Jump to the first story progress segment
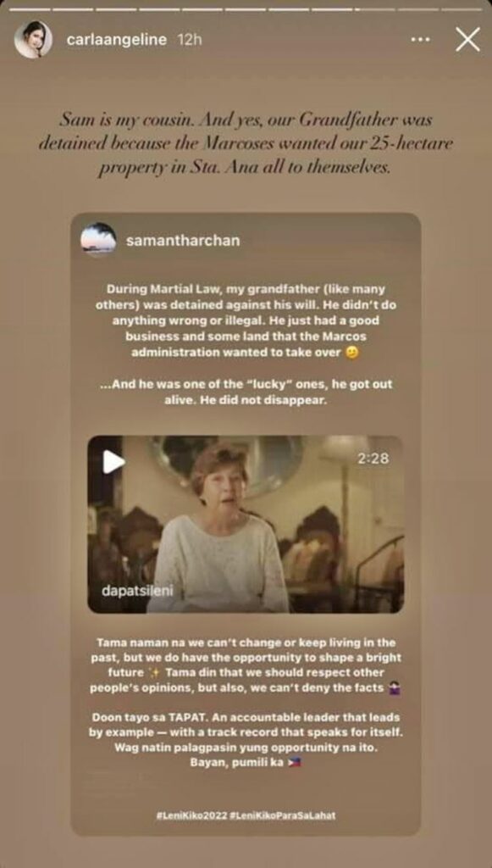 click(30, 9)
